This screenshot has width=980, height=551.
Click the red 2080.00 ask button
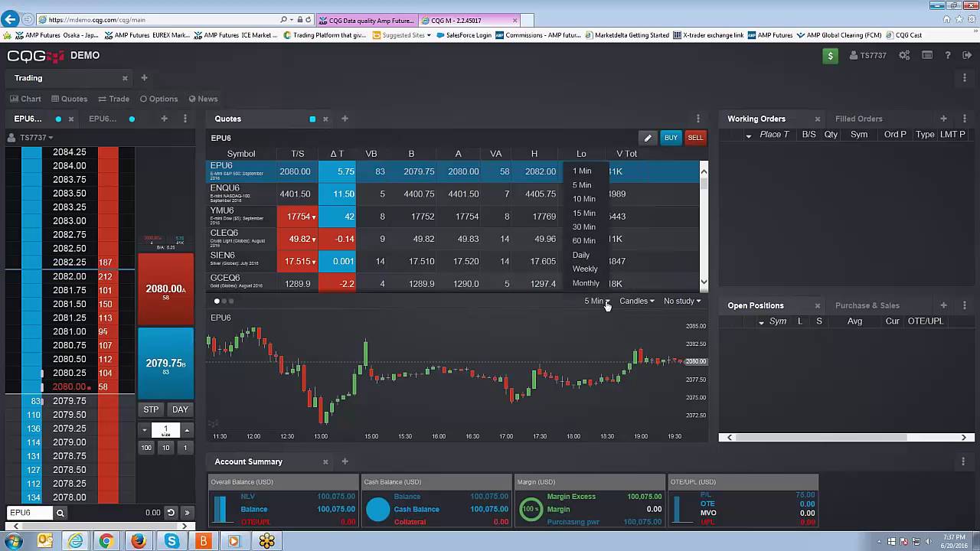click(x=165, y=289)
